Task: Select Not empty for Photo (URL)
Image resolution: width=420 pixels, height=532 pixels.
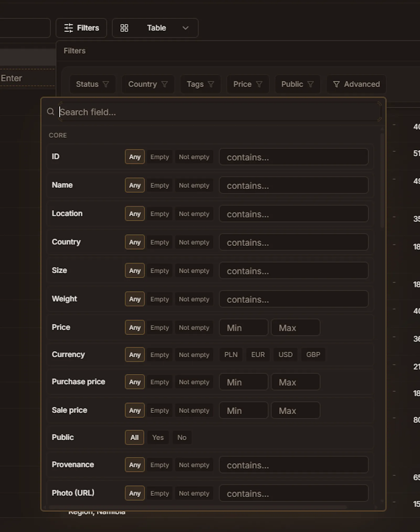Action: pos(194,493)
